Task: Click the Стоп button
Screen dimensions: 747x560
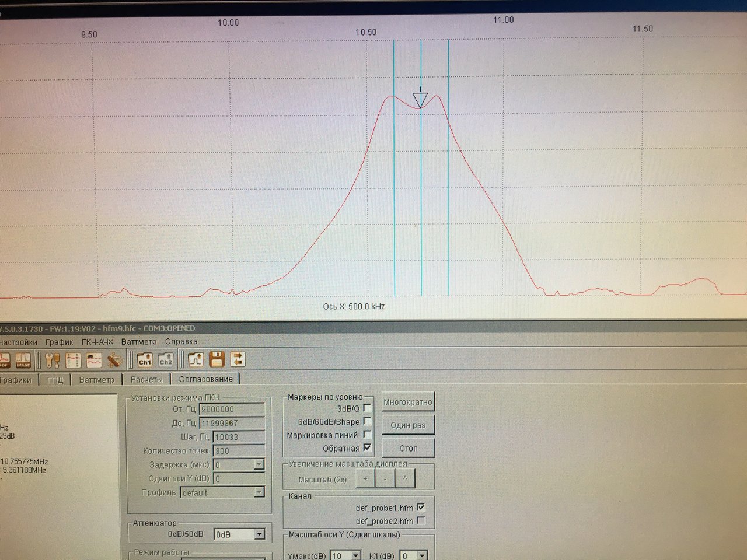Action: click(408, 448)
